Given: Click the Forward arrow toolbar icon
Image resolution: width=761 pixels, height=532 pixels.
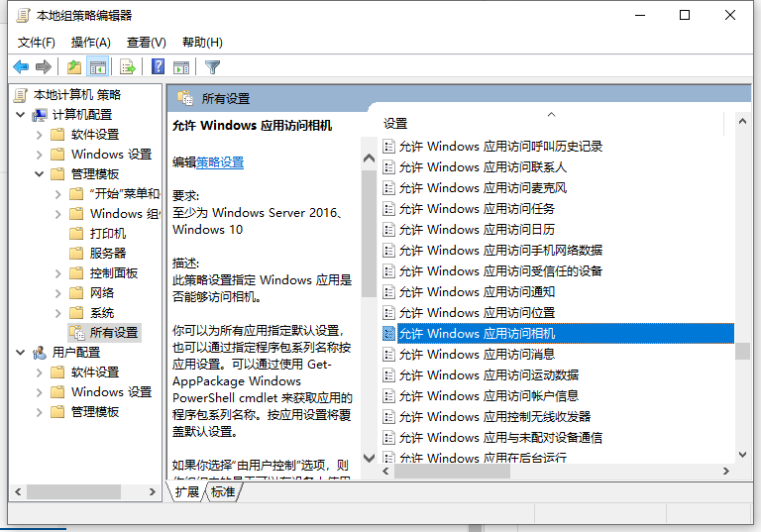Looking at the screenshot, I should point(44,66).
